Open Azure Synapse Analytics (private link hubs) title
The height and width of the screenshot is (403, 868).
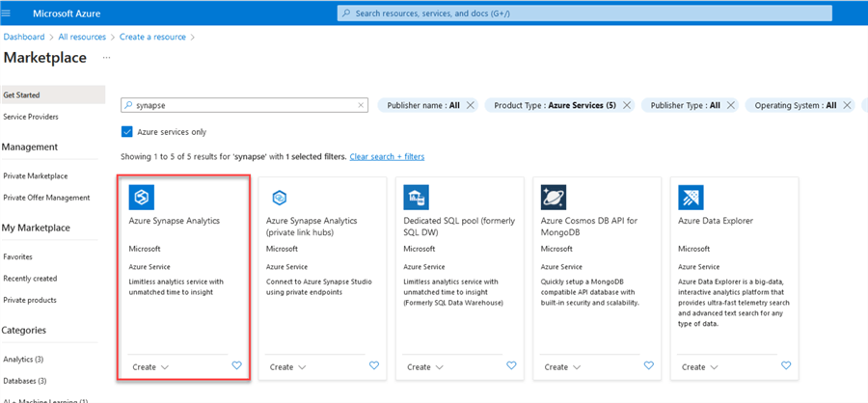click(312, 226)
